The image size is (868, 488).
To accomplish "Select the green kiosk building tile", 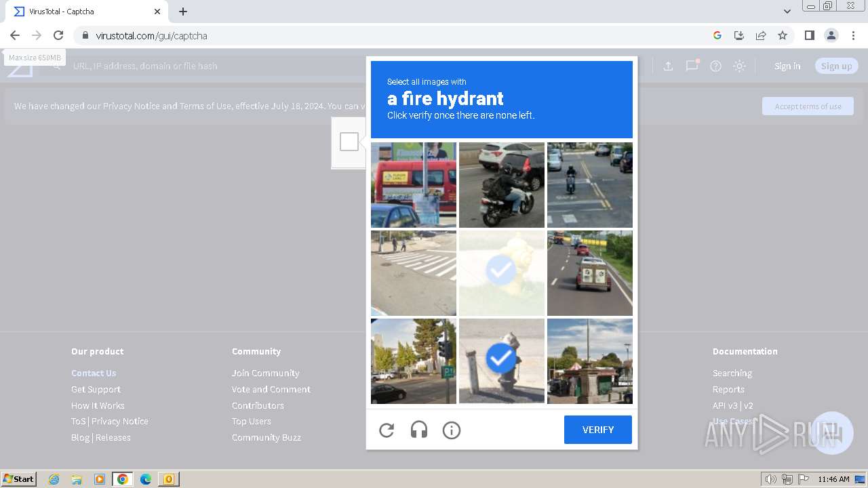I will 590,361.
